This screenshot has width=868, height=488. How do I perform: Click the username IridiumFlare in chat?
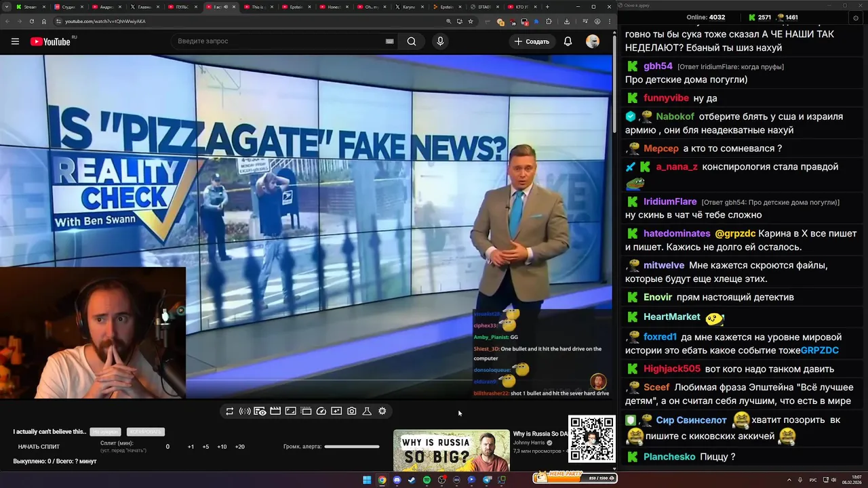[x=670, y=202]
